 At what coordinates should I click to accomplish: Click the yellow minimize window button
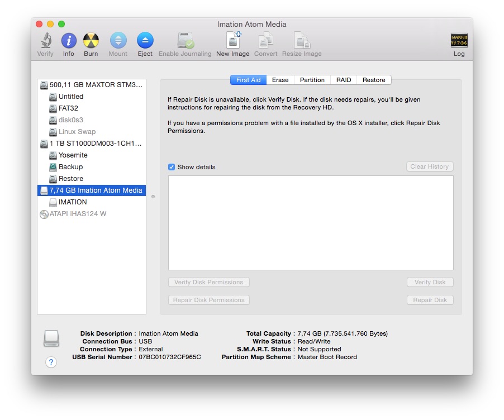[x=50, y=24]
